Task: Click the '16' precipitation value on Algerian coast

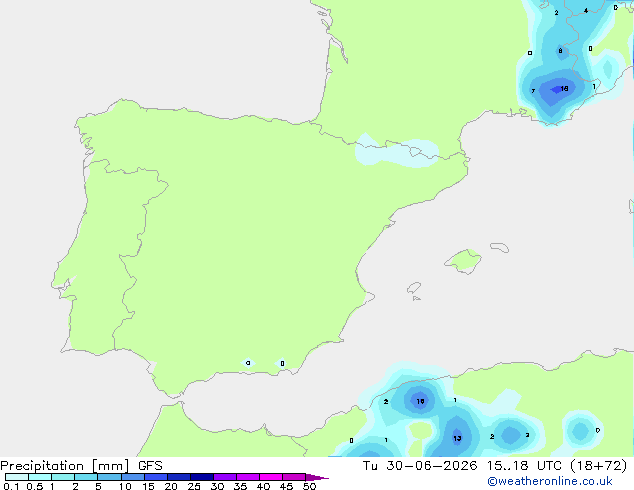Action: pyautogui.click(x=420, y=401)
